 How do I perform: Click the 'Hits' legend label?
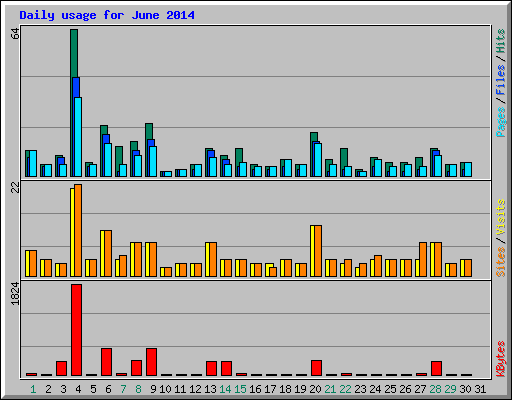pos(501,41)
